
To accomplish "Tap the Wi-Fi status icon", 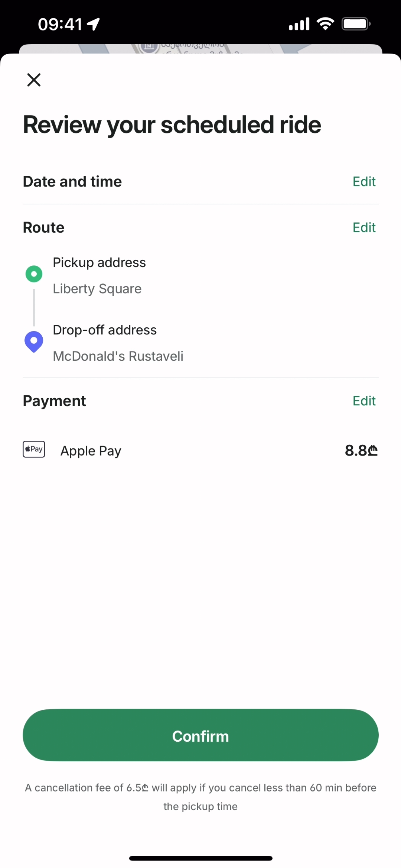I will 325,24.
